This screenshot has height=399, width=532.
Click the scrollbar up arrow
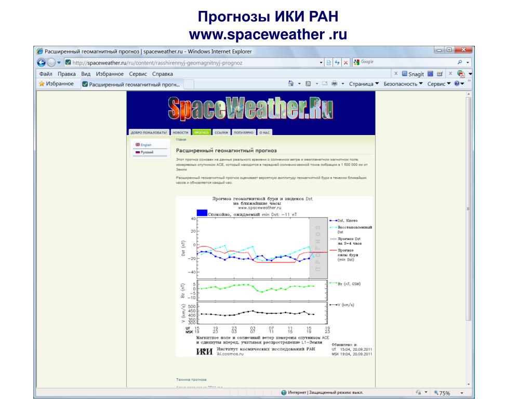pyautogui.click(x=469, y=94)
